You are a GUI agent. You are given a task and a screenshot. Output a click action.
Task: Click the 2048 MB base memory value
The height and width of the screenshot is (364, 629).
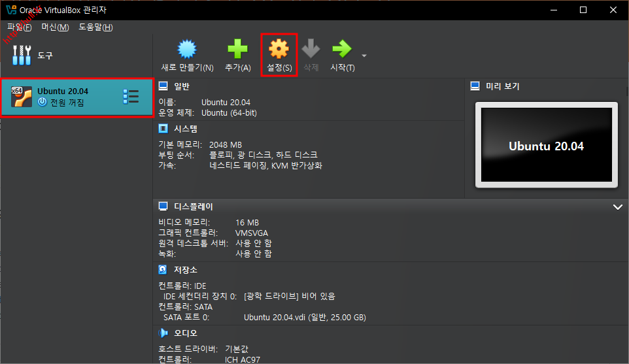(x=226, y=144)
